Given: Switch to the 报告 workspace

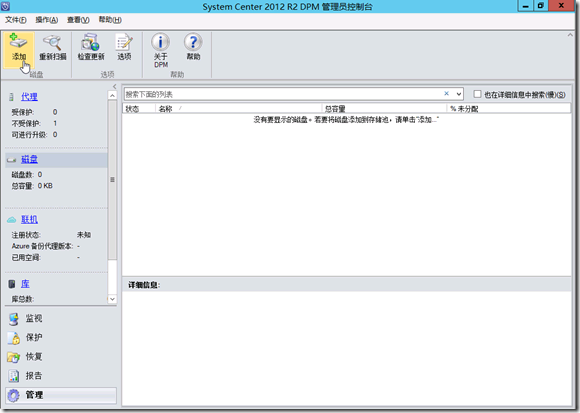Looking at the screenshot, I should coord(61,376).
